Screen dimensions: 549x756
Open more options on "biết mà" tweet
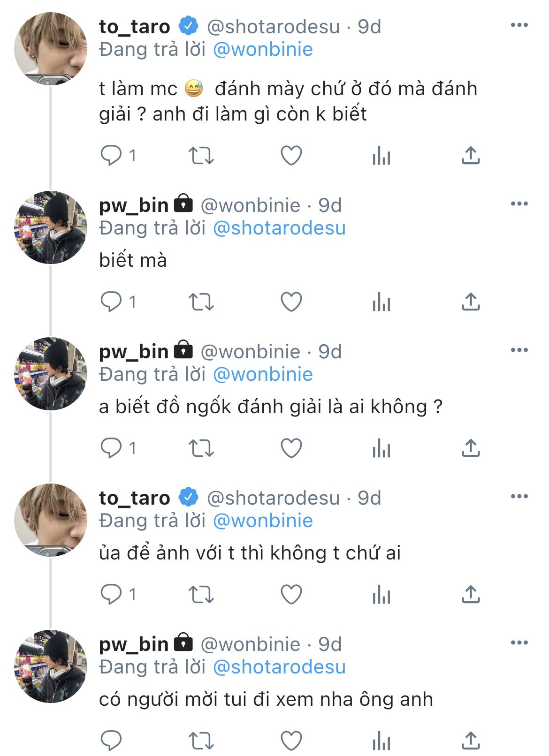point(519,204)
